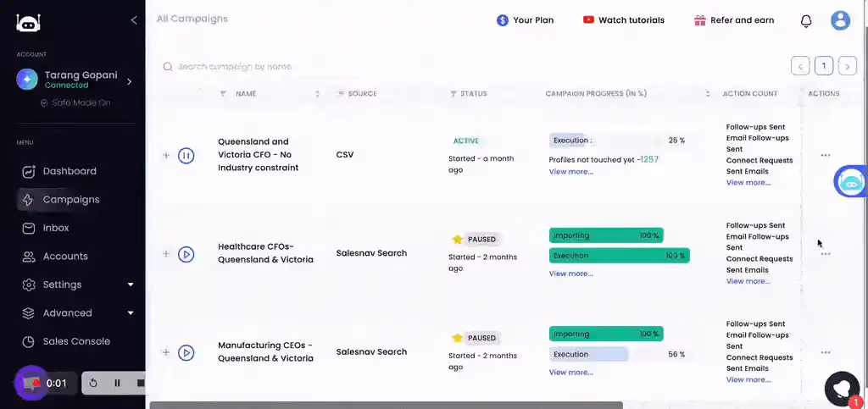The width and height of the screenshot is (868, 409).
Task: Open actions menu for Manufacturing CEOs campaign
Action: 826,352
